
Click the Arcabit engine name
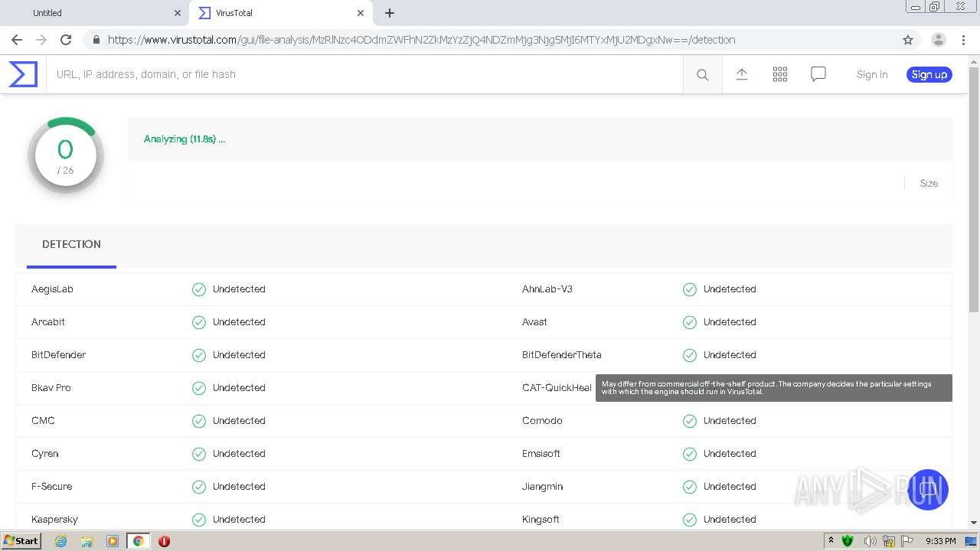[x=48, y=322]
